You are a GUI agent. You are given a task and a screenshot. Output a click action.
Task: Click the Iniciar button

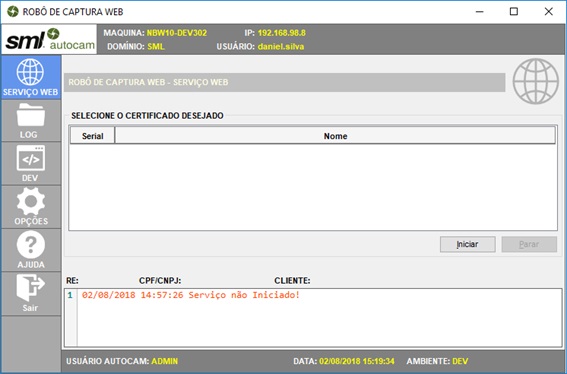click(468, 245)
